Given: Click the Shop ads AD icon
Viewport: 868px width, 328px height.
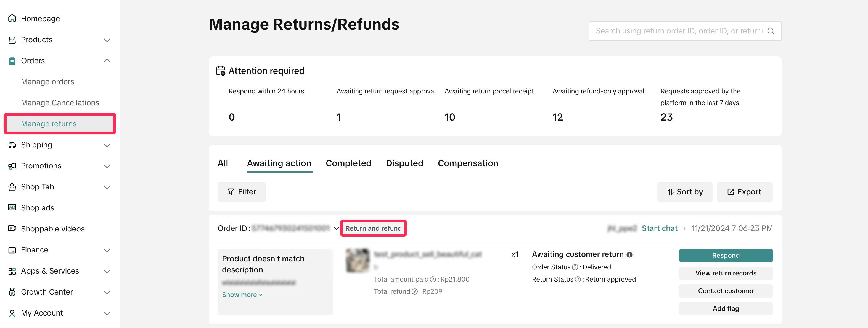Looking at the screenshot, I should tap(12, 207).
